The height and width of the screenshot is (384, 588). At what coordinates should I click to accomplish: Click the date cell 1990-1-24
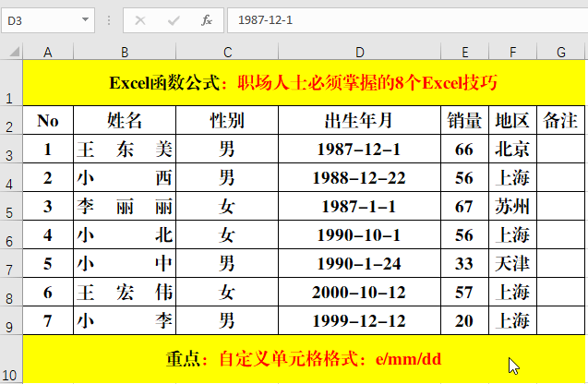coord(360,263)
